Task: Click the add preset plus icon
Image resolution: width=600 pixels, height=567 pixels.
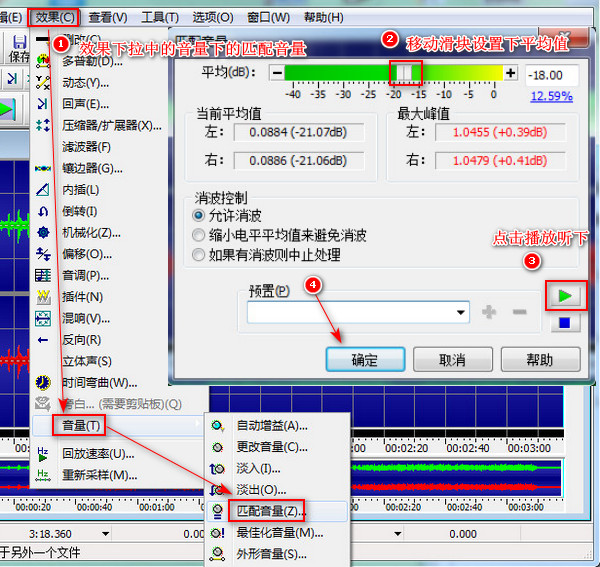Action: click(489, 312)
